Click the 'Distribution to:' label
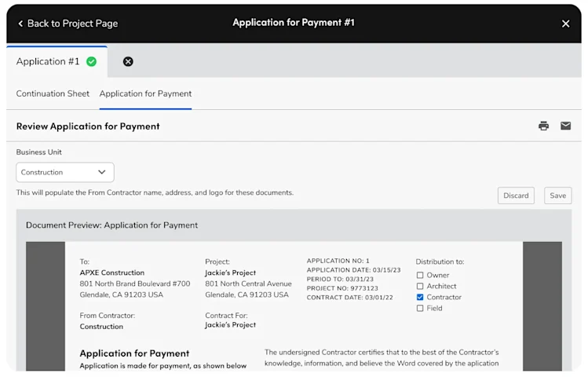The height and width of the screenshot is (377, 588). (x=440, y=262)
